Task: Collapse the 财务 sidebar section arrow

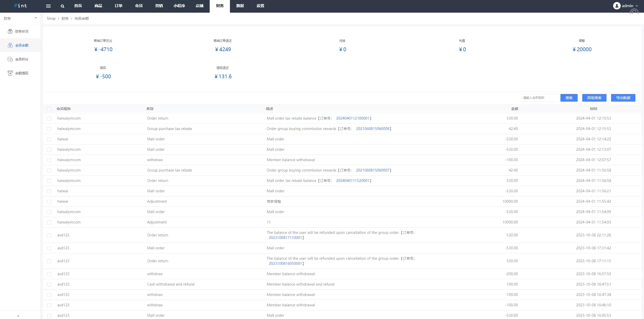Action: [36, 18]
